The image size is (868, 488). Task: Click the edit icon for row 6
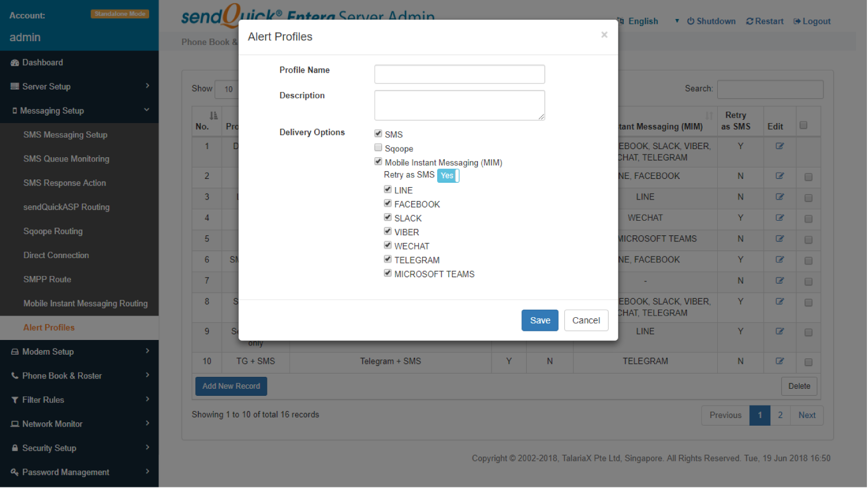coord(780,260)
